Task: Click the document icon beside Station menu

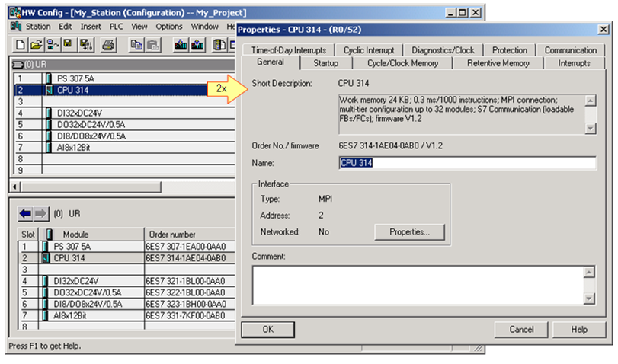Action: point(16,27)
